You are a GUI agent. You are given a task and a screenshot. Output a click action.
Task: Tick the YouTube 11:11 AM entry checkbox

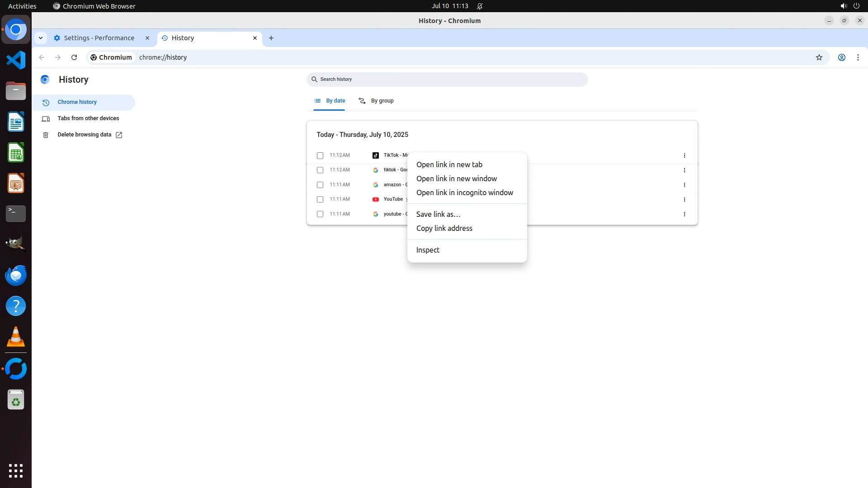pos(320,199)
